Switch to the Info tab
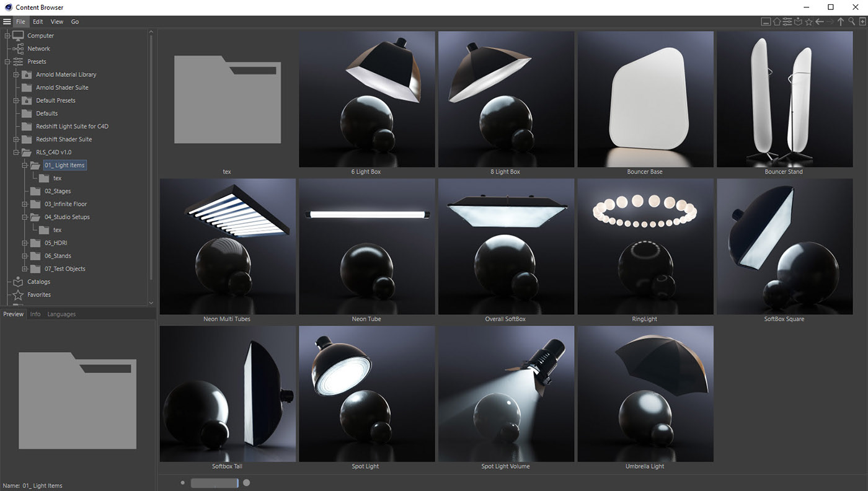The height and width of the screenshot is (491, 868). (35, 314)
